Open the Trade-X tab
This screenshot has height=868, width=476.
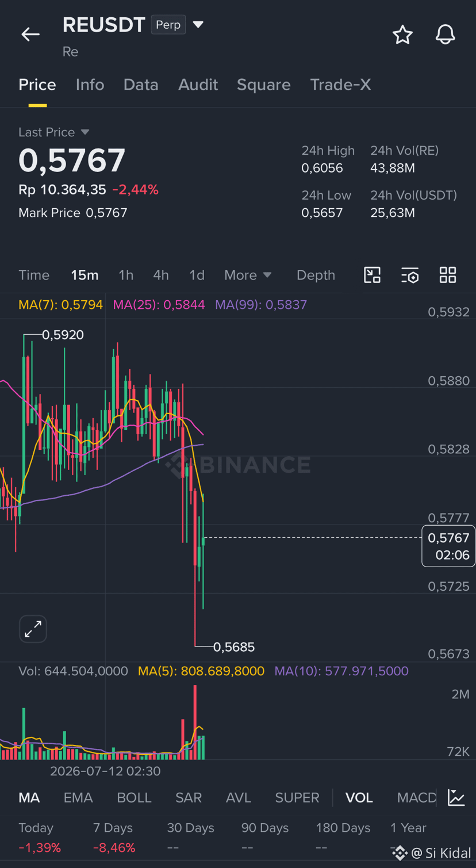tap(340, 85)
